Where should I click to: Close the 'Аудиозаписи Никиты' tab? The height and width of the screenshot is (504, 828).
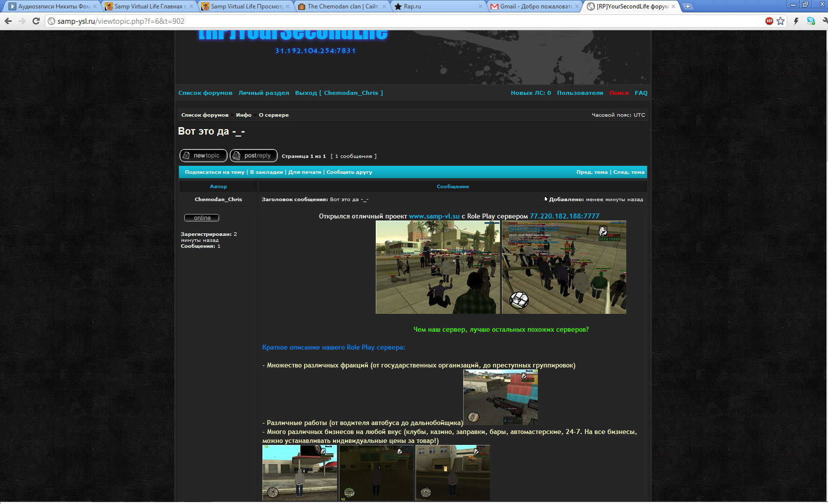95,6
